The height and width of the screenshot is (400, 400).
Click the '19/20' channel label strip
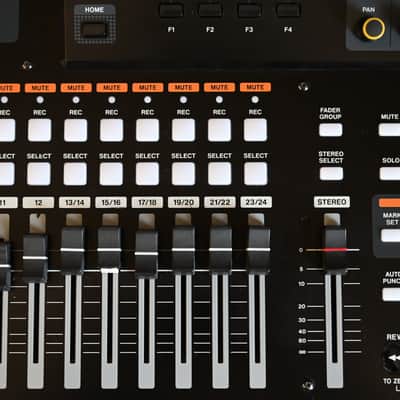184,202
